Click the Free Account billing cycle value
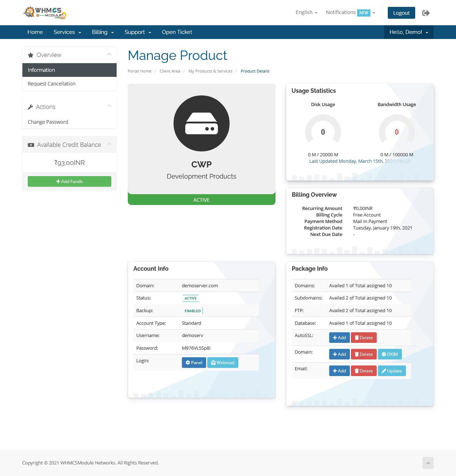 tap(367, 215)
